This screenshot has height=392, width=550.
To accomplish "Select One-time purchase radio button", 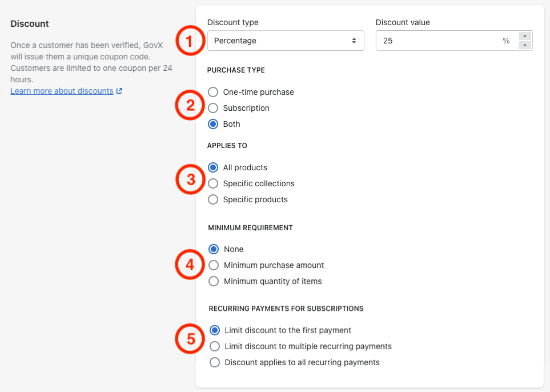I will 213,92.
